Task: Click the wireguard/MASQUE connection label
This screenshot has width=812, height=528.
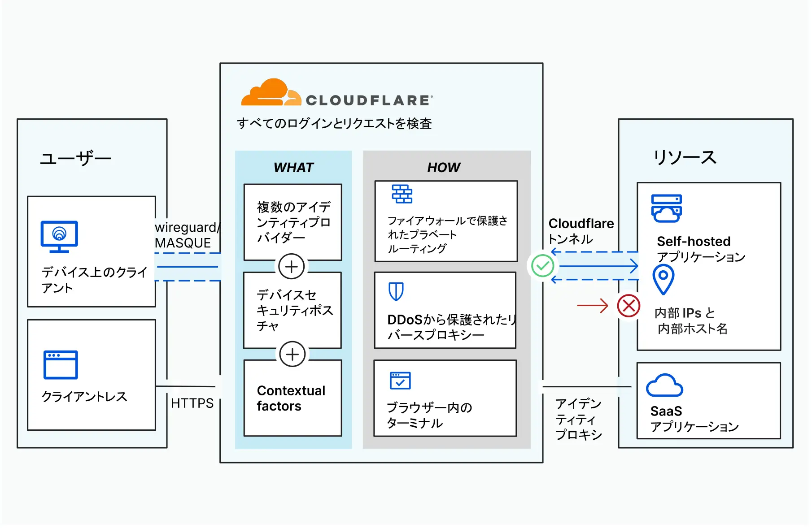Action: pyautogui.click(x=187, y=235)
